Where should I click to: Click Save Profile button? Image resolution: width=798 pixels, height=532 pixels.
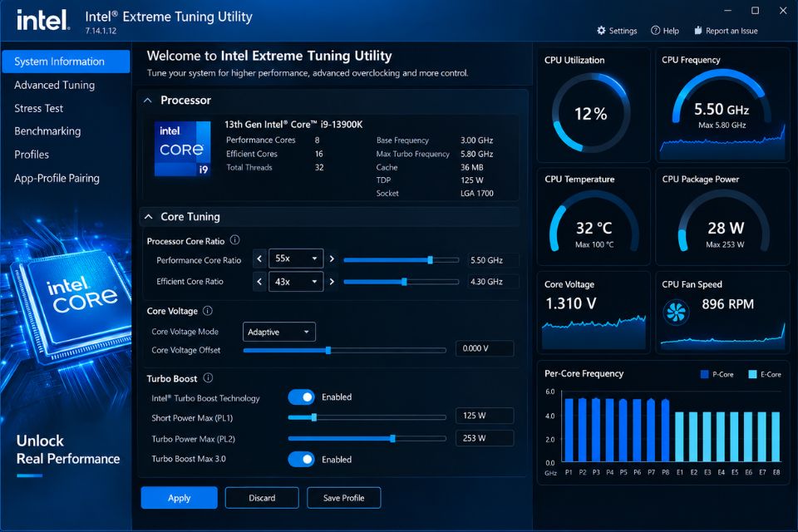click(x=343, y=497)
